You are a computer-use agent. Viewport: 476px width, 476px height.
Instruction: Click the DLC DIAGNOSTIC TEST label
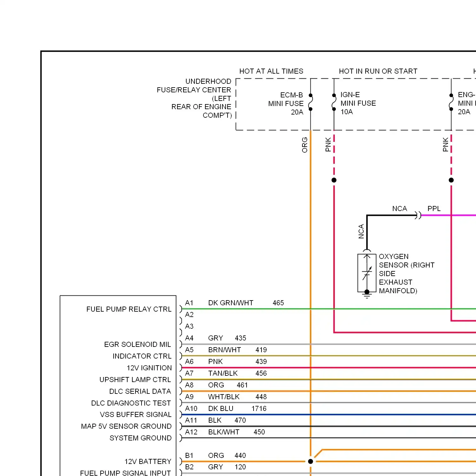coord(131,403)
